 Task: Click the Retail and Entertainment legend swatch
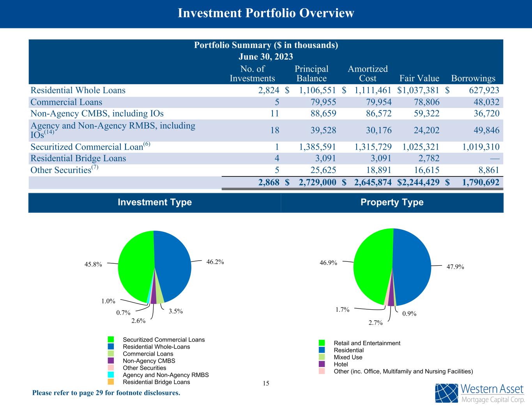[322, 343]
